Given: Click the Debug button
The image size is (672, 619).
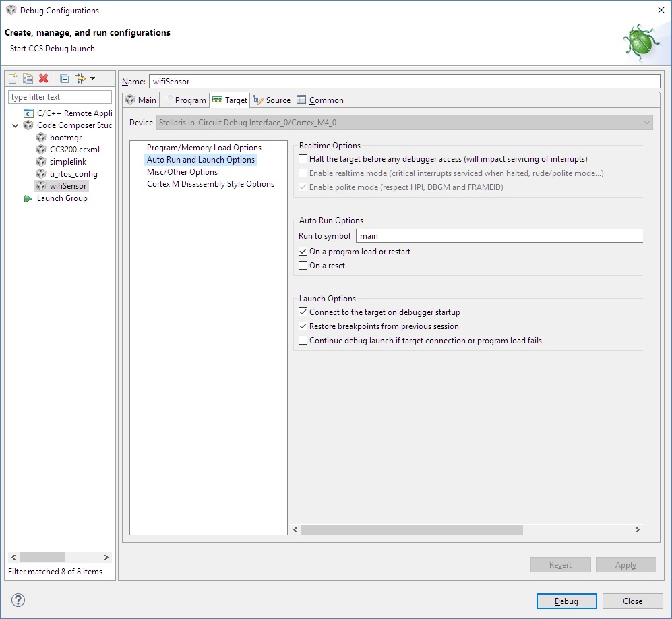Looking at the screenshot, I should tap(567, 601).
